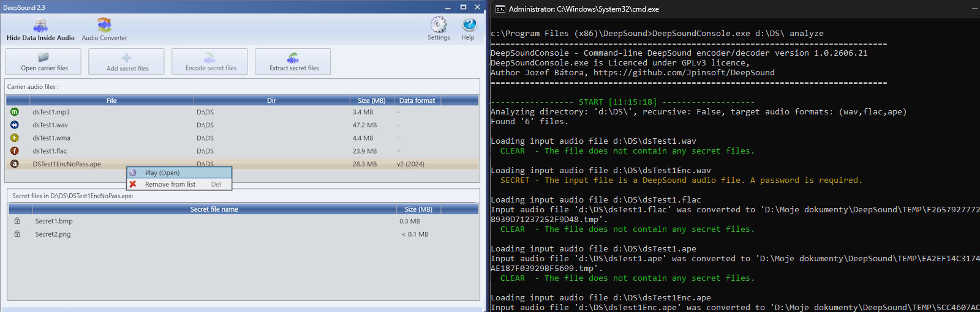Click the red X remove icon in menu

[133, 184]
